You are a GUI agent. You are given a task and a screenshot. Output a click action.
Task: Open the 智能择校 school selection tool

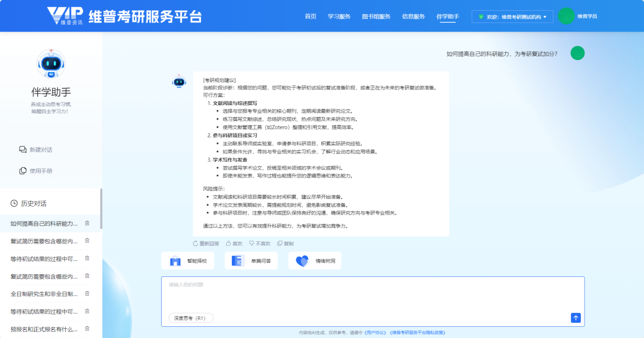pos(188,261)
